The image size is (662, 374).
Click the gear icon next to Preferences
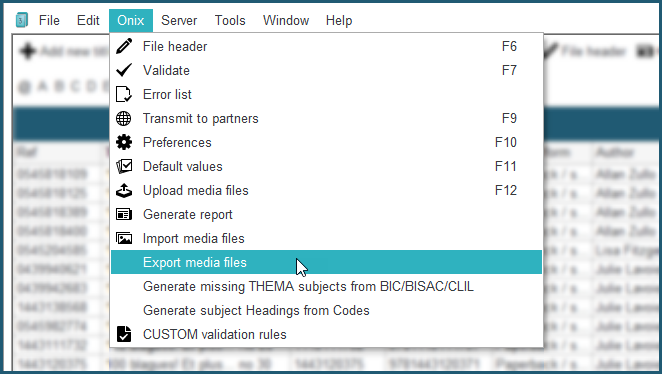click(x=124, y=142)
